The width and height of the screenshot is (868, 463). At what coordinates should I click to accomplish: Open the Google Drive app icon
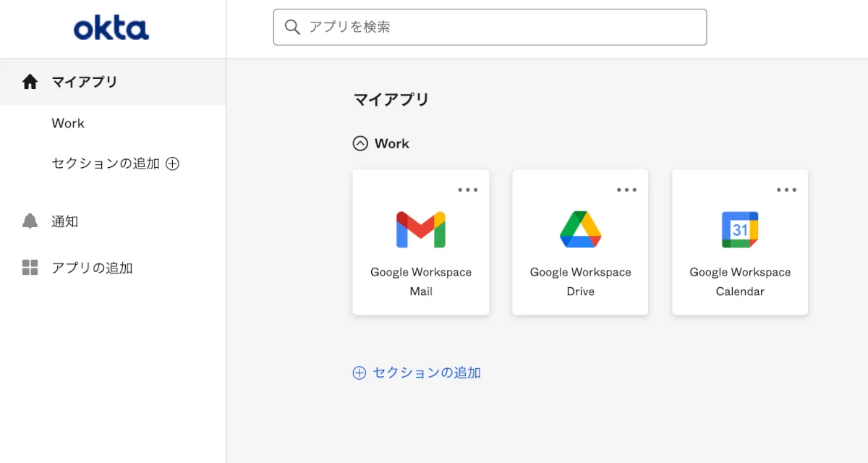coord(580,230)
